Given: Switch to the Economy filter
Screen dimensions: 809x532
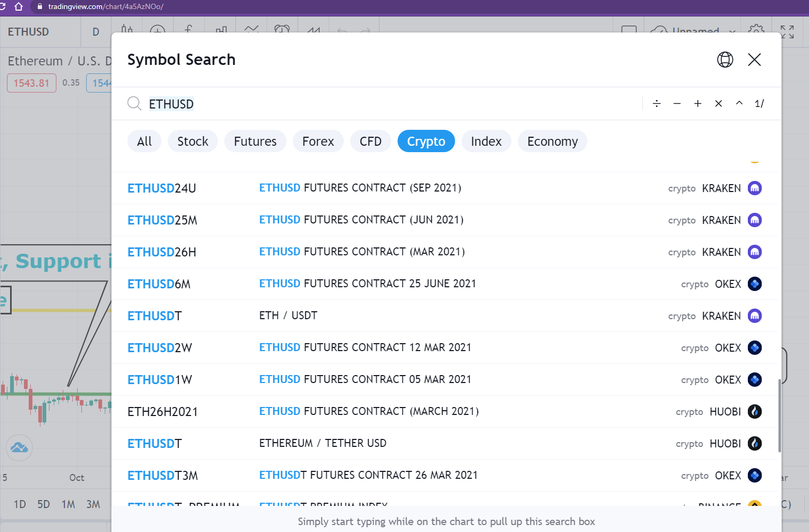Looking at the screenshot, I should (553, 141).
